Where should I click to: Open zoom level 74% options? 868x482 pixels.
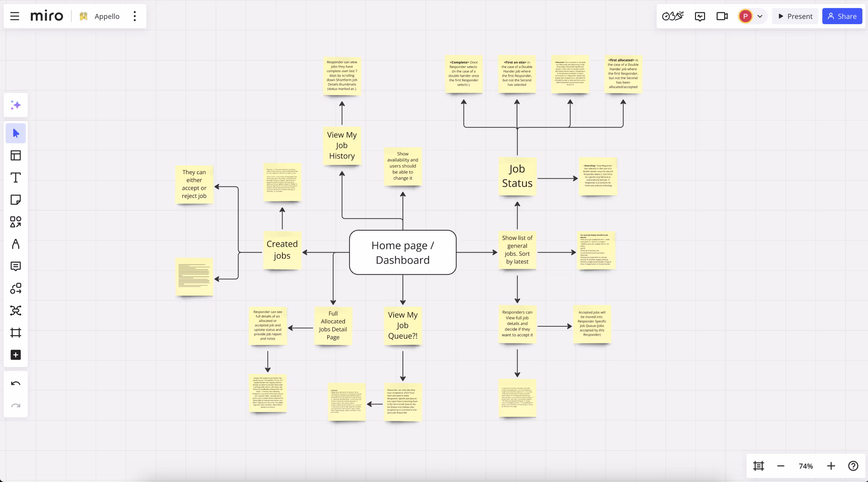point(806,466)
